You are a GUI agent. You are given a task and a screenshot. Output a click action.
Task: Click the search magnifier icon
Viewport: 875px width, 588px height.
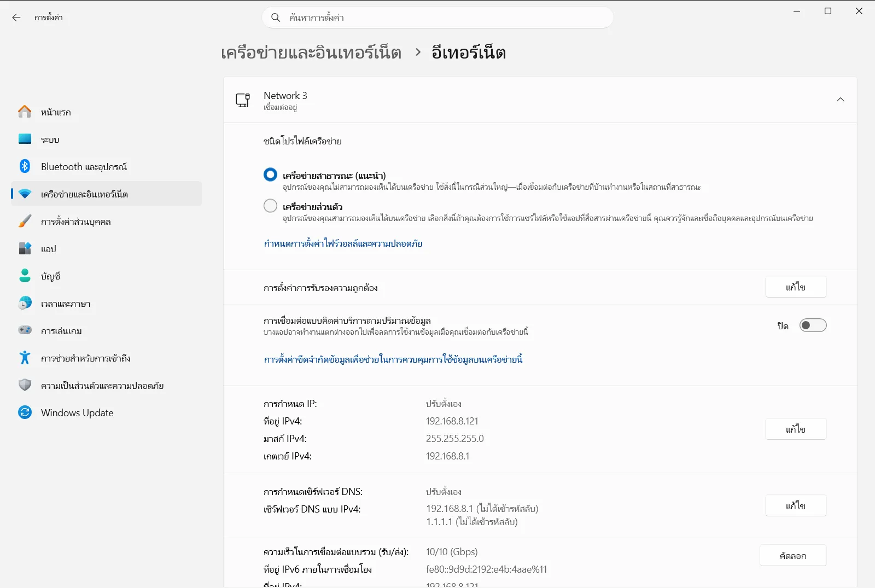(x=276, y=18)
